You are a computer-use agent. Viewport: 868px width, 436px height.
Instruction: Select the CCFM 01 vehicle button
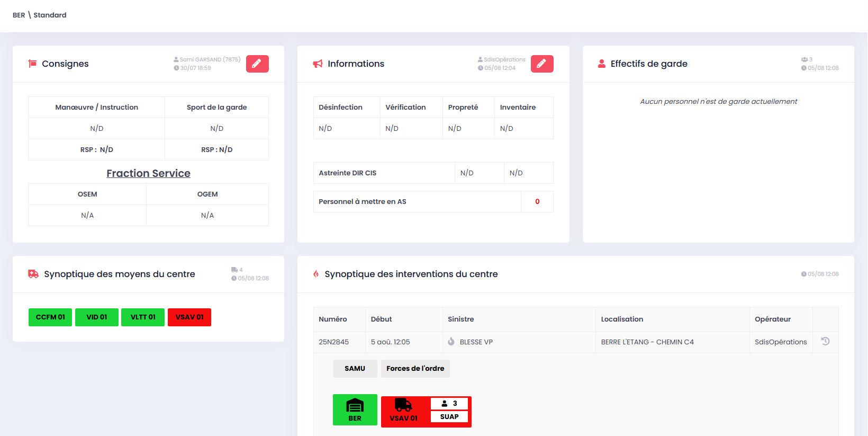pos(50,317)
